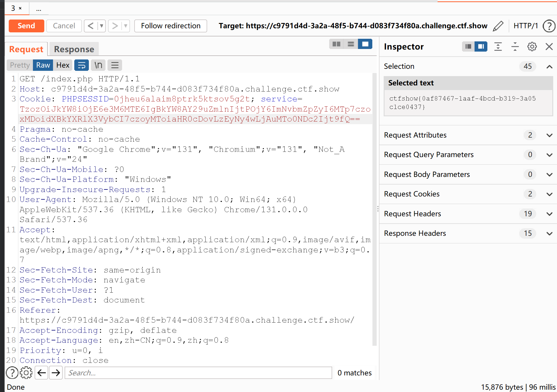Expand Request Headers section
Screen dimensions: 557x392
click(549, 214)
